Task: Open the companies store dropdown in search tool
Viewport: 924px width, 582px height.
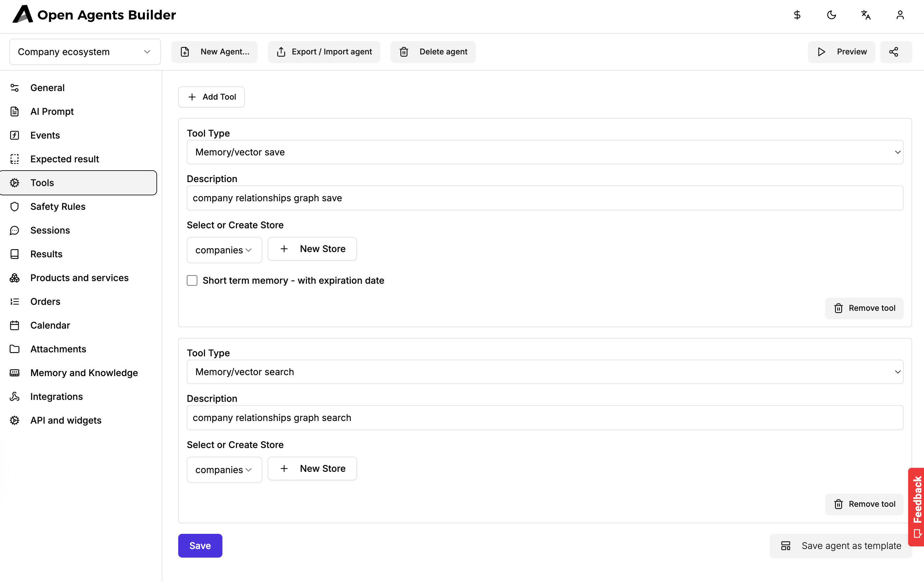Action: [224, 470]
